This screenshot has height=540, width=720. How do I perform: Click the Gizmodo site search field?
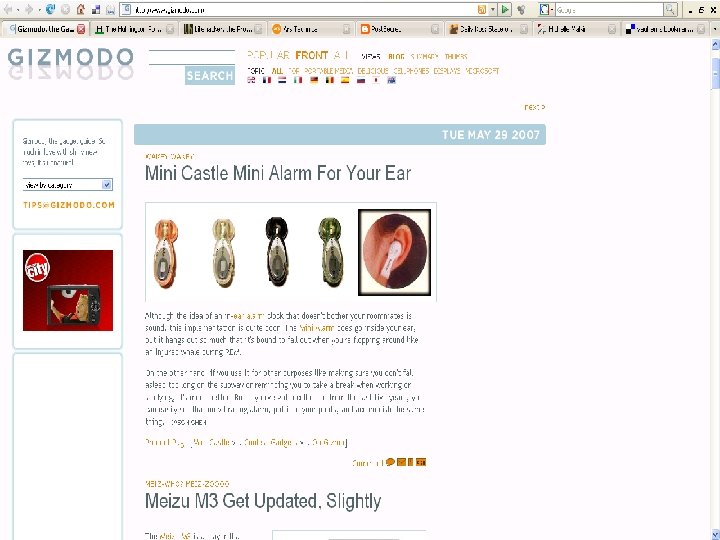tap(192, 57)
